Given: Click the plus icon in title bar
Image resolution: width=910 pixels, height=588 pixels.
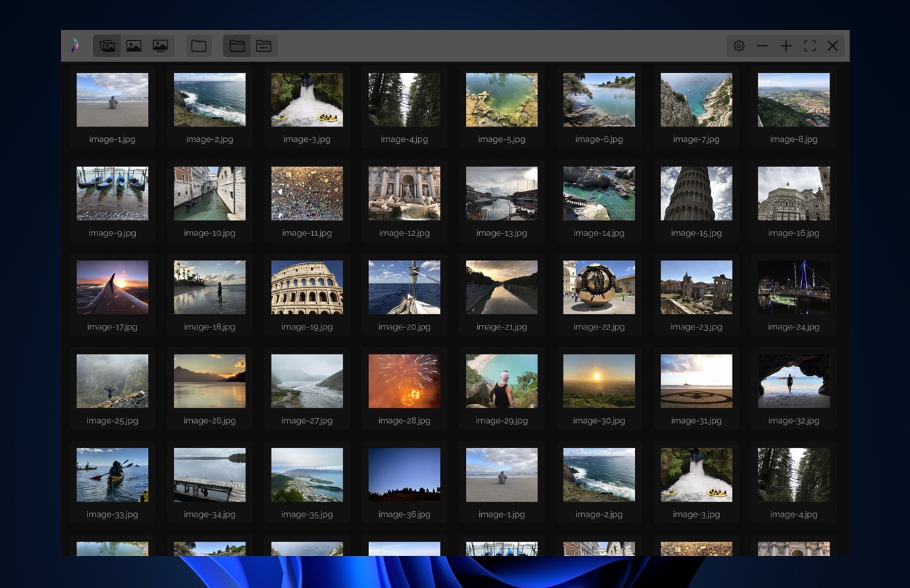Looking at the screenshot, I should click(x=786, y=46).
